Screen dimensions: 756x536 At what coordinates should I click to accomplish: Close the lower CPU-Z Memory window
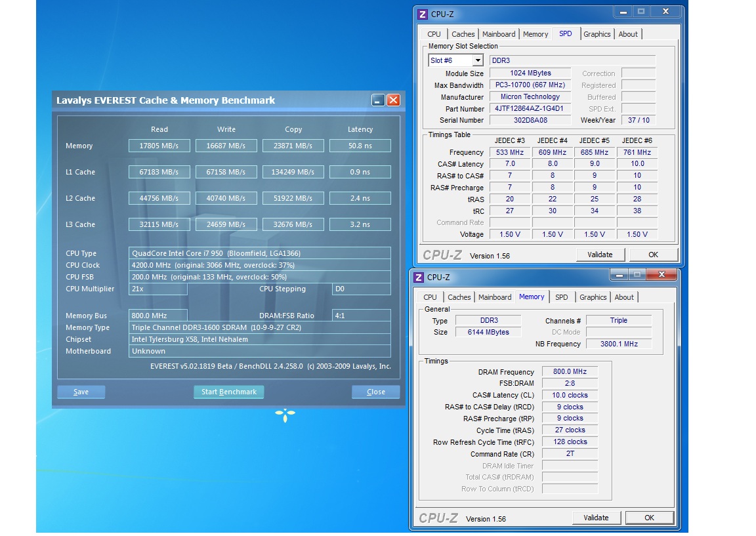[662, 274]
